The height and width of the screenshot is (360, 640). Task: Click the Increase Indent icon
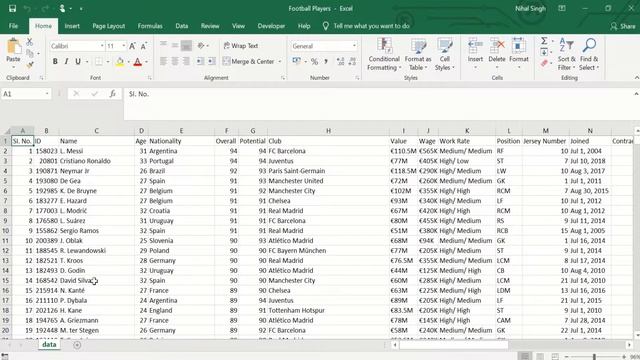click(x=211, y=62)
